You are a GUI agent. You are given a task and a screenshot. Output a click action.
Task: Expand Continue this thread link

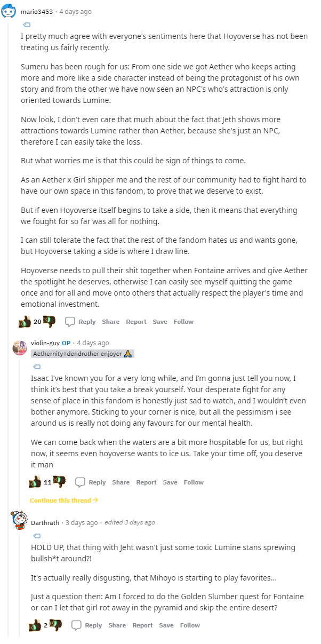(x=64, y=500)
